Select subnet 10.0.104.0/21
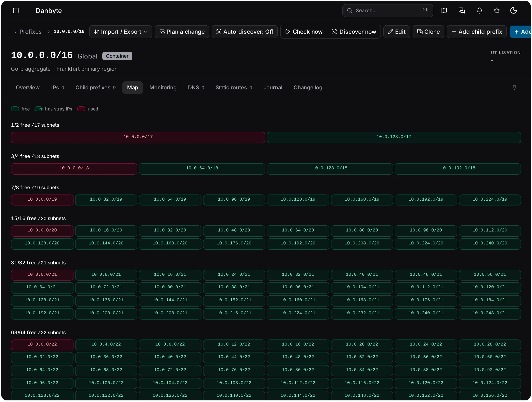 tap(362, 288)
